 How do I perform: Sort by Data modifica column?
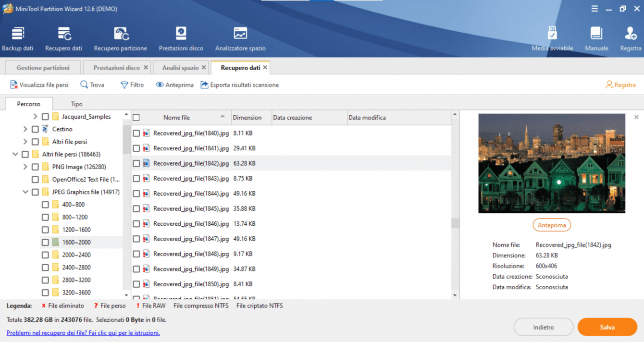399,118
